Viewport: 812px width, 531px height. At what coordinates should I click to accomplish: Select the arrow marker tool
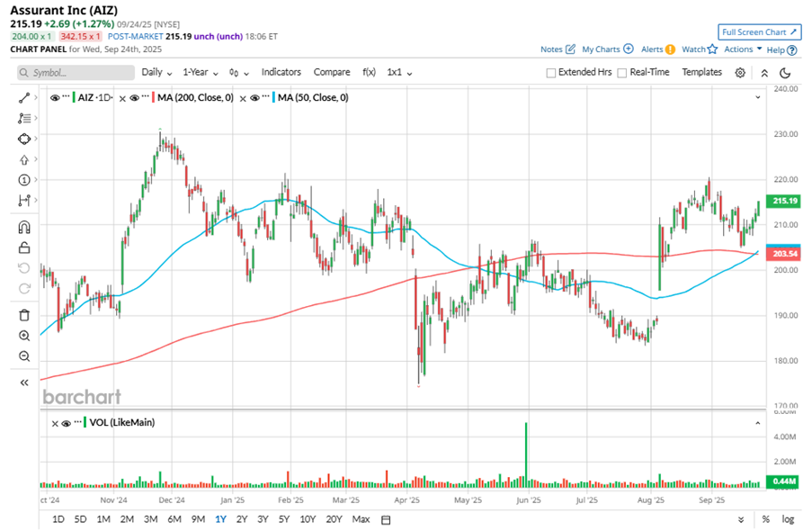(x=23, y=159)
